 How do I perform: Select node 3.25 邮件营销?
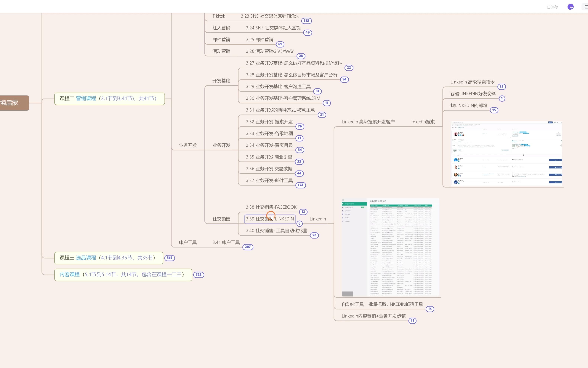[x=259, y=40]
